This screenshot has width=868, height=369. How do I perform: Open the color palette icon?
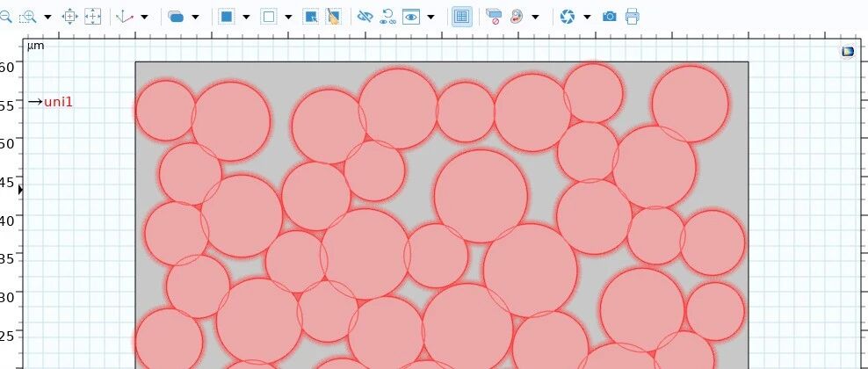click(x=516, y=17)
